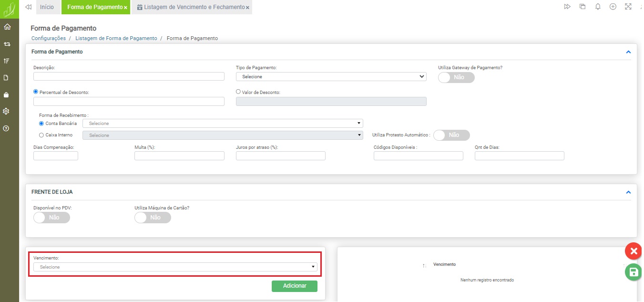Image resolution: width=644 pixels, height=302 pixels.
Task: Click the home icon in the sidebar
Action: coord(7,27)
